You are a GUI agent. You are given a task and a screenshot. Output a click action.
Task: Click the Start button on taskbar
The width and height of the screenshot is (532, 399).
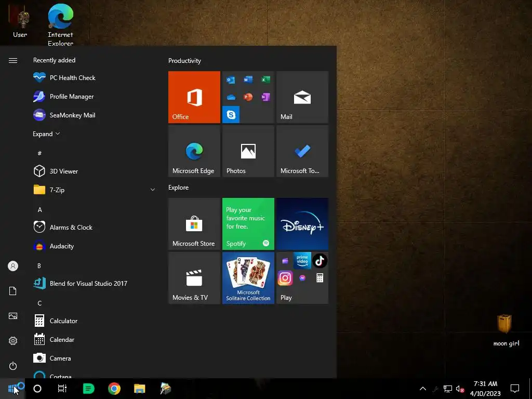(x=12, y=389)
